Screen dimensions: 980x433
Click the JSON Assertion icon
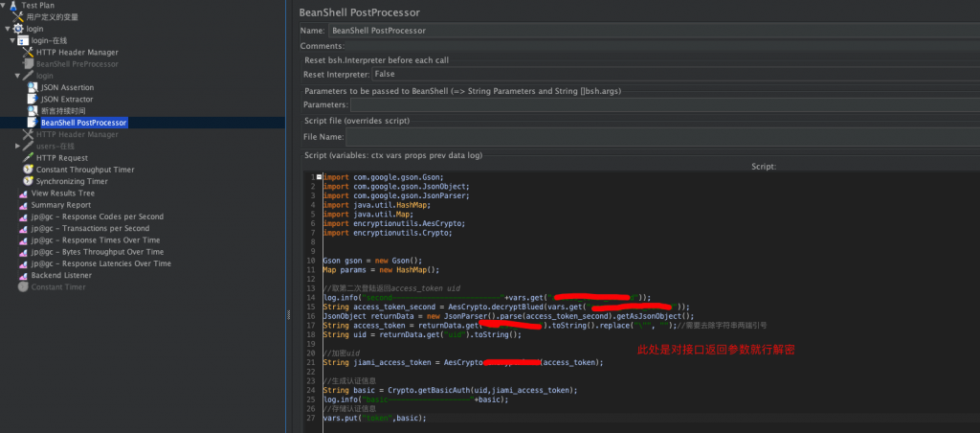(33, 87)
